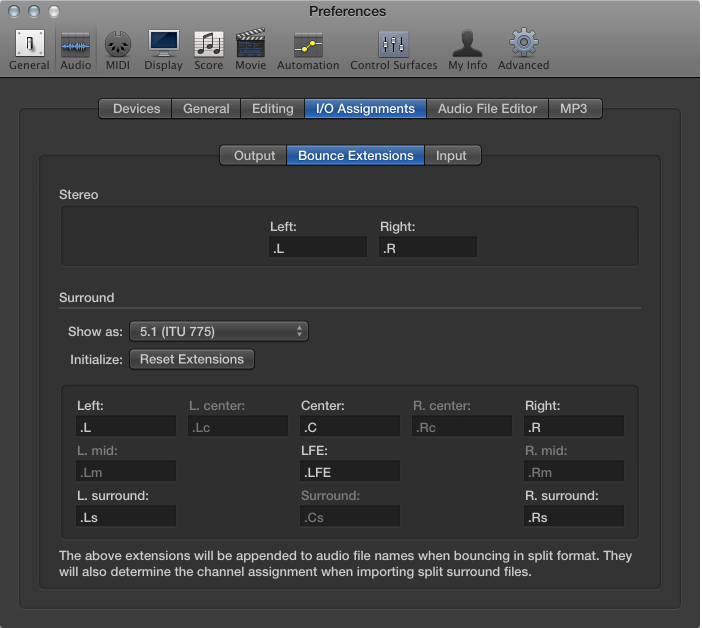Click the dimmed Surround .Cs field

350,517
